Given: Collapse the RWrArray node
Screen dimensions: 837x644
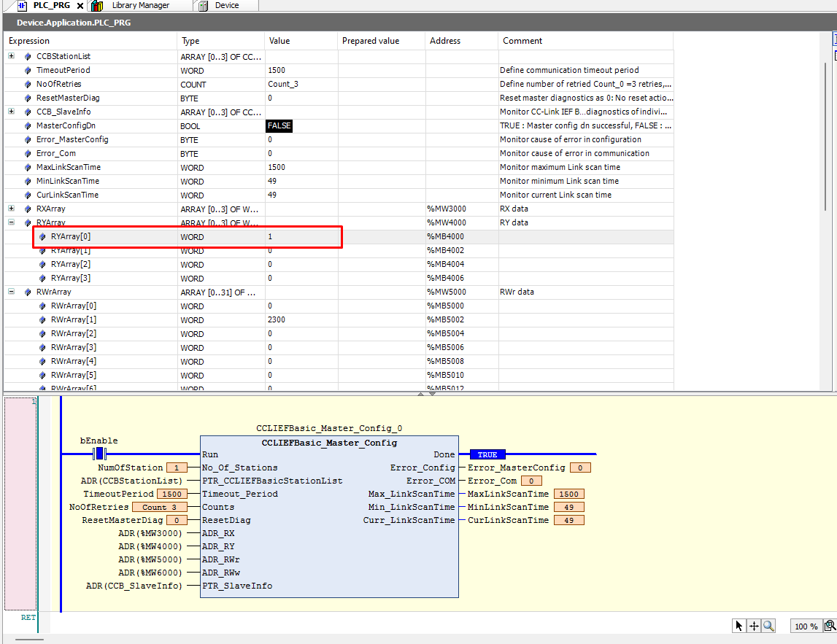Looking at the screenshot, I should coord(11,292).
